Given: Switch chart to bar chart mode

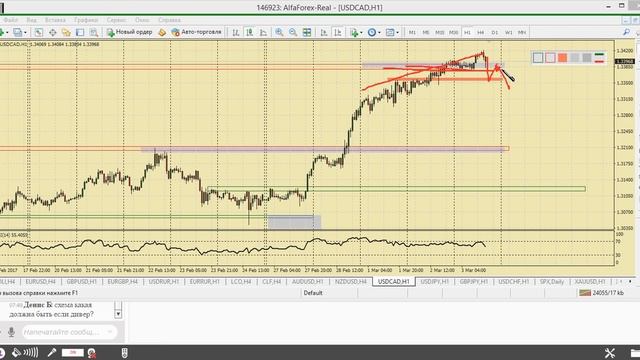Looking at the screenshot, I should [x=236, y=32].
